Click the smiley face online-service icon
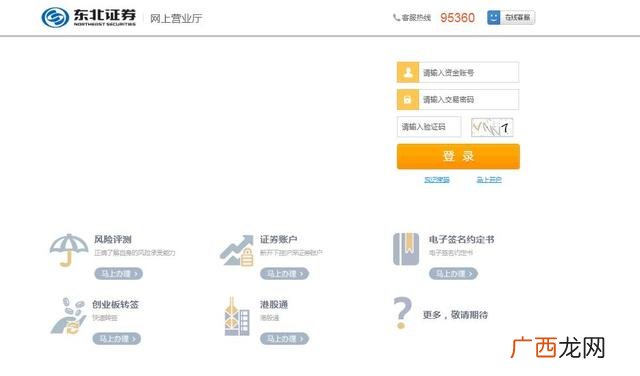The width and height of the screenshot is (640, 376). (493, 18)
